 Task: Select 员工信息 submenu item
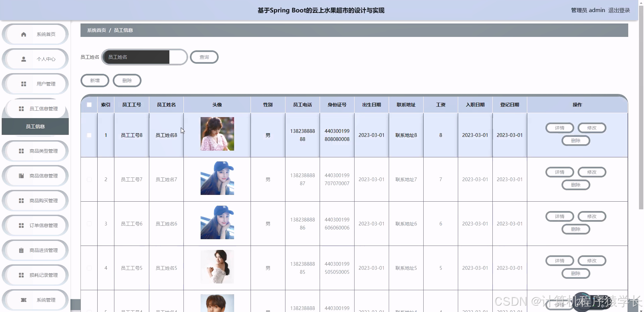[35, 126]
